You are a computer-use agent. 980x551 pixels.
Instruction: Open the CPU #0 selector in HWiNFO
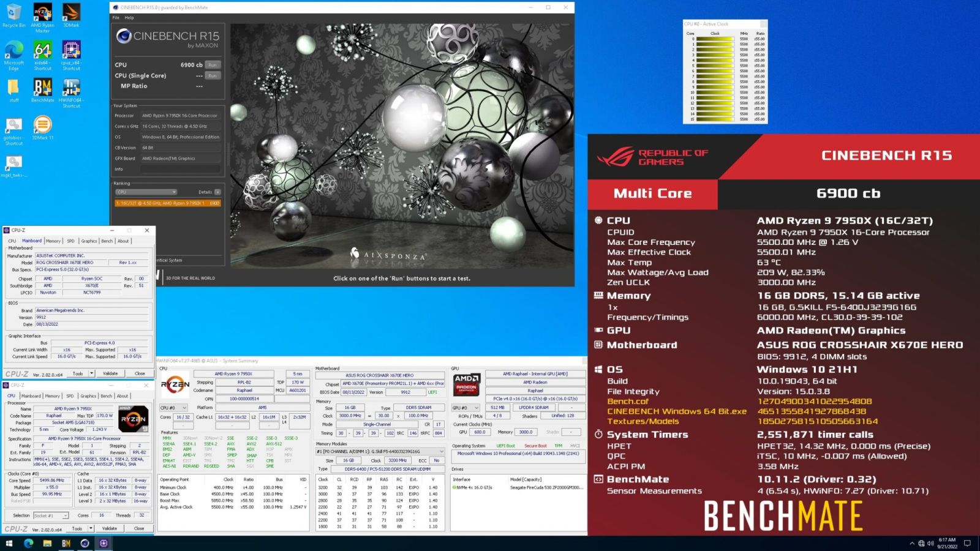(173, 408)
